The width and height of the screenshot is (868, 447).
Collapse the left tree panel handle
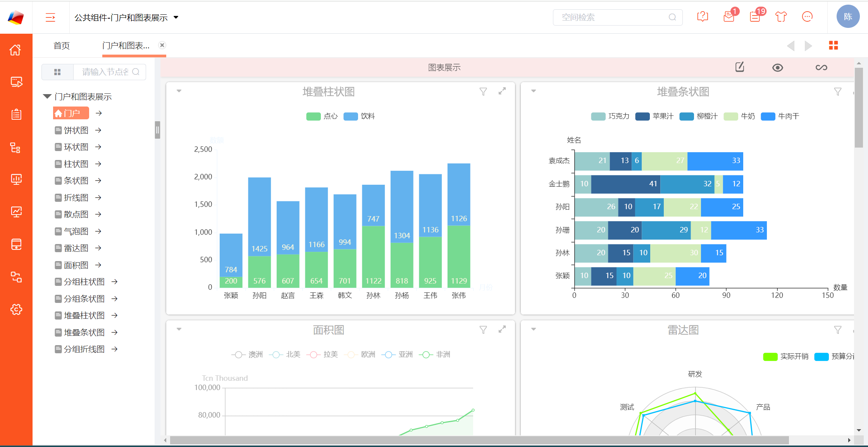pos(157,130)
